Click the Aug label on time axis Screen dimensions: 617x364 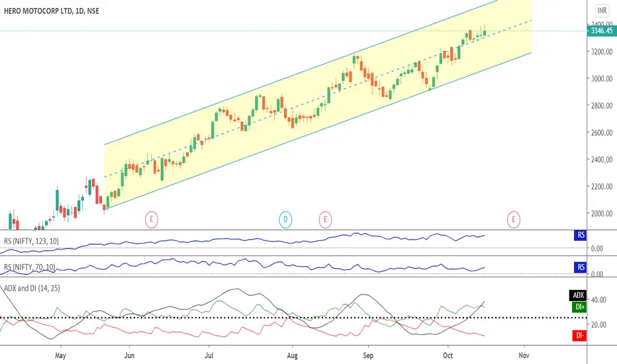click(293, 356)
